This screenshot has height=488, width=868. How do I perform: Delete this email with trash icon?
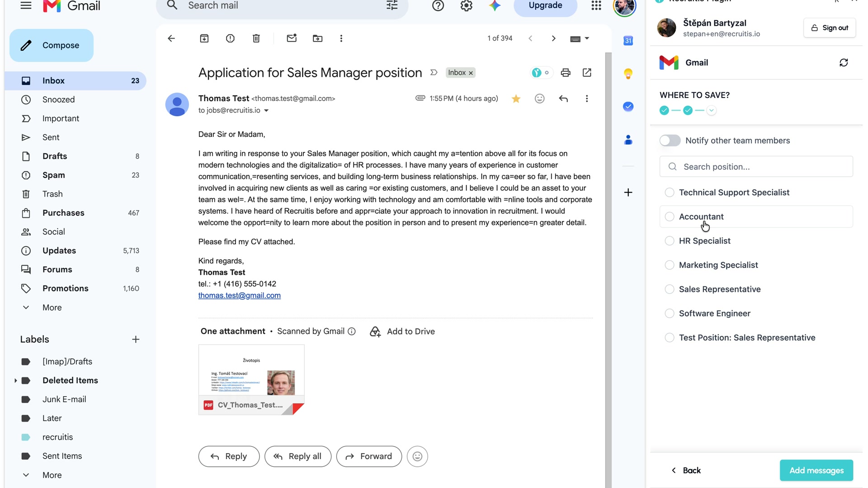pyautogui.click(x=256, y=38)
